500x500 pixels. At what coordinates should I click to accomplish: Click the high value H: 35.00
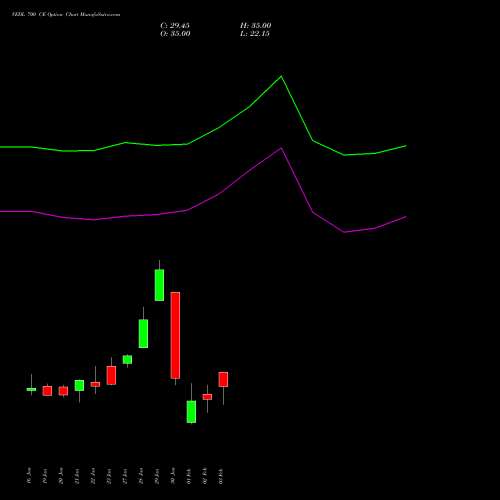click(x=256, y=26)
